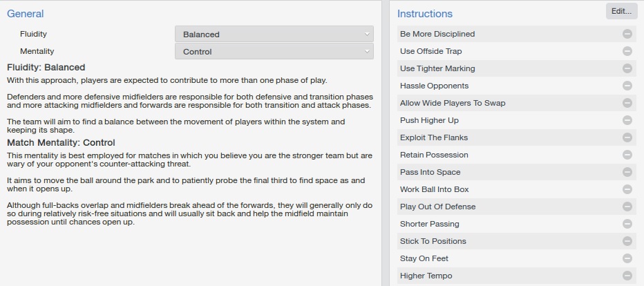This screenshot has height=286, width=644.
Task: Remove the Higher Tempo instruction
Action: point(627,276)
